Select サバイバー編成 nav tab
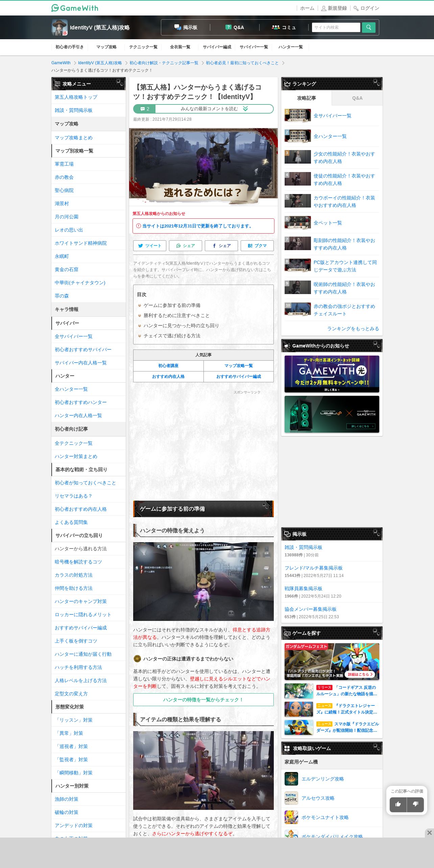This screenshot has height=868, width=434. point(217,47)
